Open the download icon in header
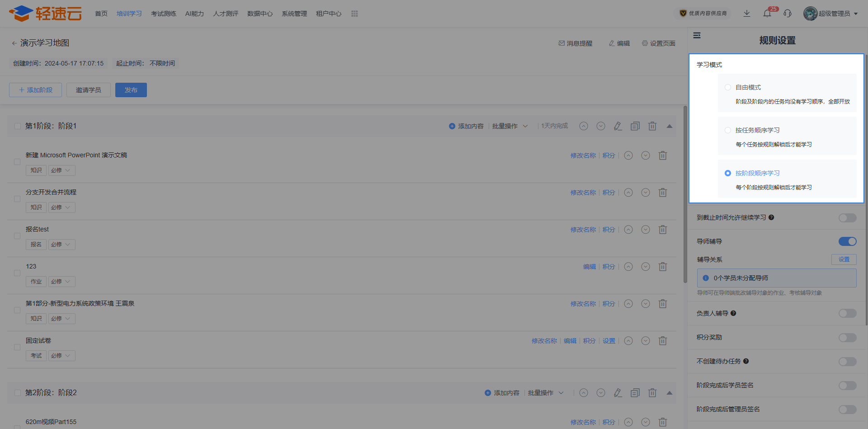 [747, 14]
